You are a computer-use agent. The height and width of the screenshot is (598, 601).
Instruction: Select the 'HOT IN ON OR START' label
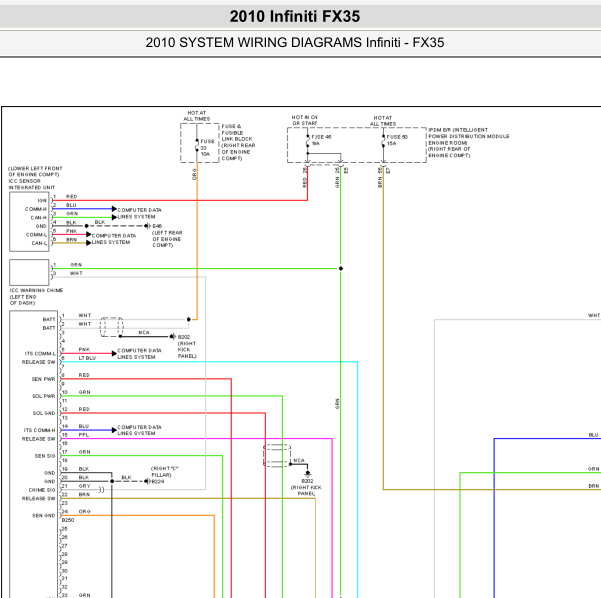coord(304,120)
